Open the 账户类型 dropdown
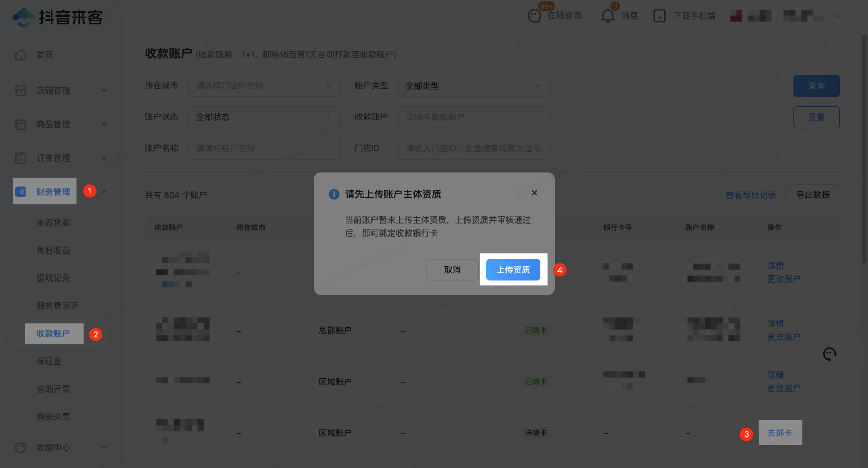This screenshot has height=468, width=868. coord(473,86)
